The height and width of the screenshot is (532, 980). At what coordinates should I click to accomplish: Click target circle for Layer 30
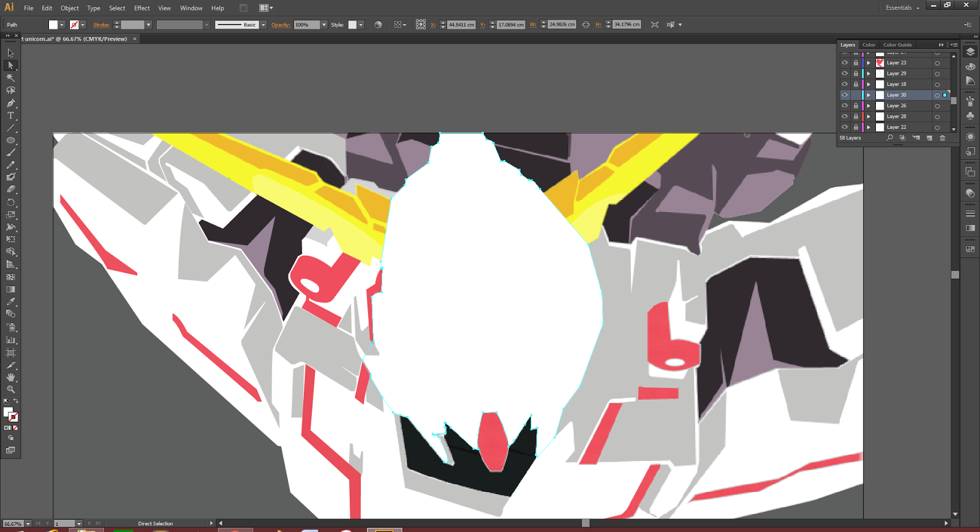pyautogui.click(x=937, y=95)
